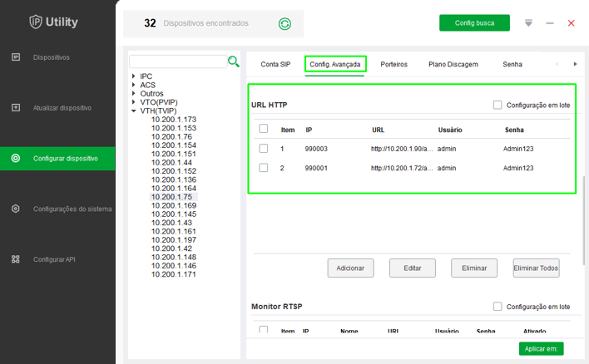Click the green search magnifier icon
This screenshot has width=589, height=364.
[x=234, y=61]
